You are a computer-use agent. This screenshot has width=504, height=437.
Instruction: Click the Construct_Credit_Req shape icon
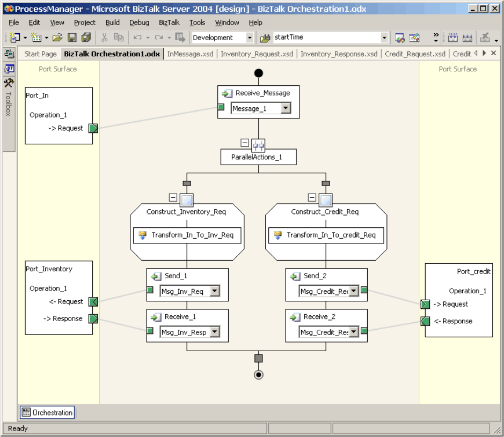pos(326,200)
